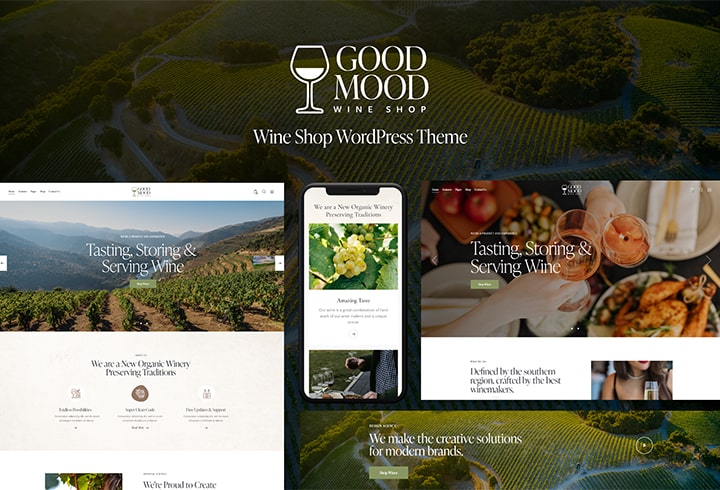Click Shop Wines on the vineyard hero
Viewport: 720px width, 490px height.
(x=143, y=284)
